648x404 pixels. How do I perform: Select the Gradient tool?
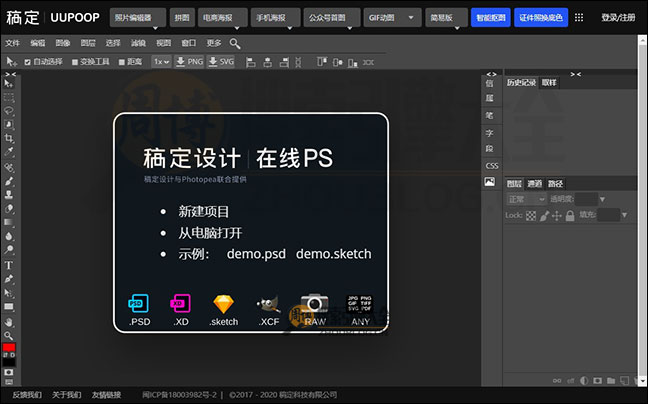tap(9, 222)
